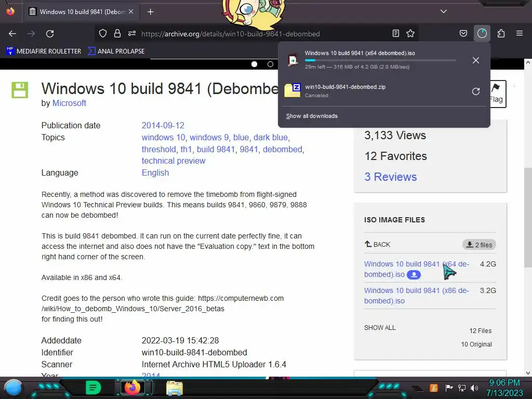Click the scrollbar down arrow
Image resolution: width=532 pixels, height=399 pixels.
[x=528, y=373]
